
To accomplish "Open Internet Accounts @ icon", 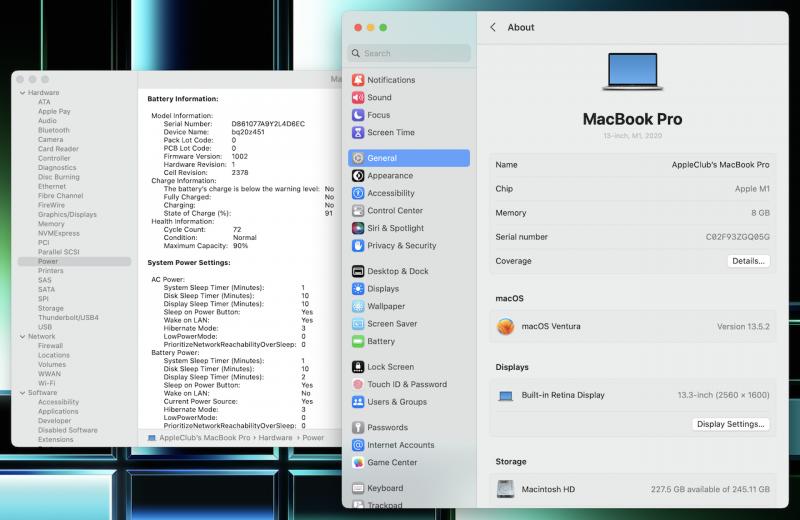I will [x=358, y=445].
